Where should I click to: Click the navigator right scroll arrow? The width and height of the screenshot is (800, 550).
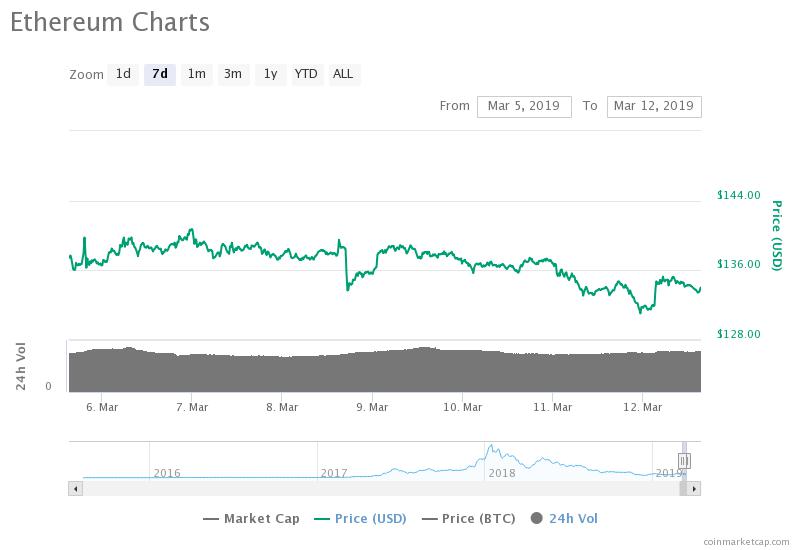tap(694, 489)
